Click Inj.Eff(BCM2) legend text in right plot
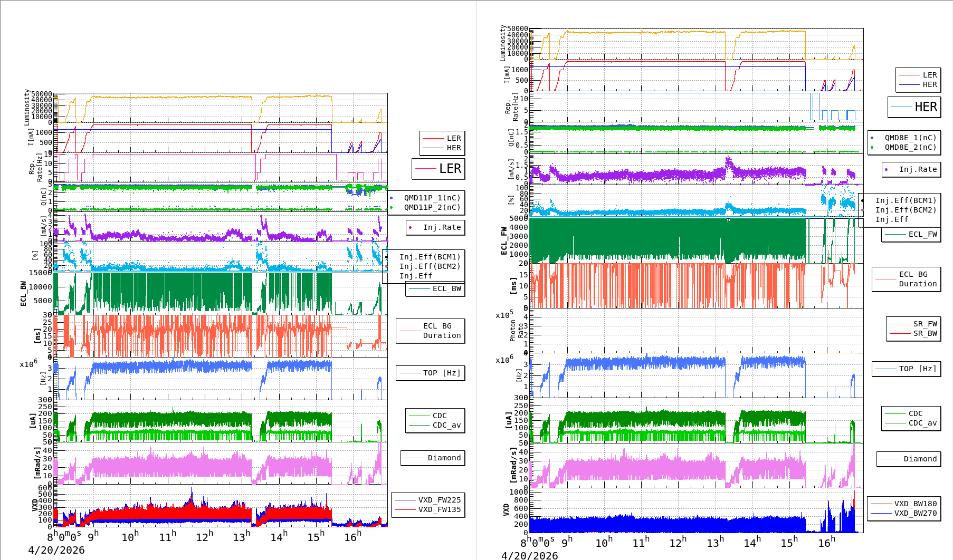Viewport: 953px width, 560px height. (906, 210)
